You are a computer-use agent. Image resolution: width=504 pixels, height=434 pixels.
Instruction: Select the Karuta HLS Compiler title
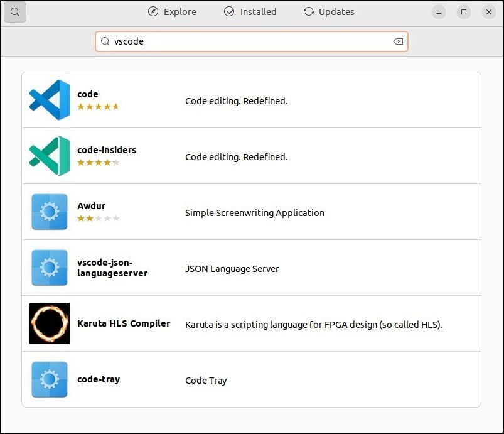pos(124,323)
